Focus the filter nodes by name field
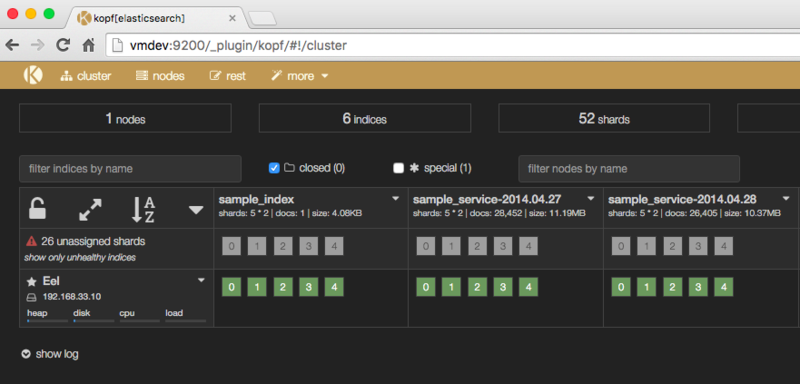This screenshot has height=384, width=800. [x=629, y=169]
